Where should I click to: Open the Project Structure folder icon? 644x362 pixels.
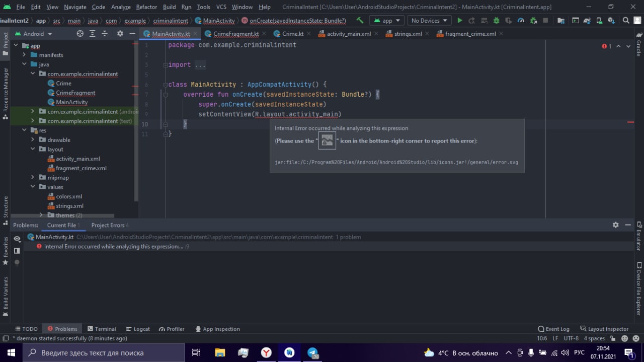561,21
